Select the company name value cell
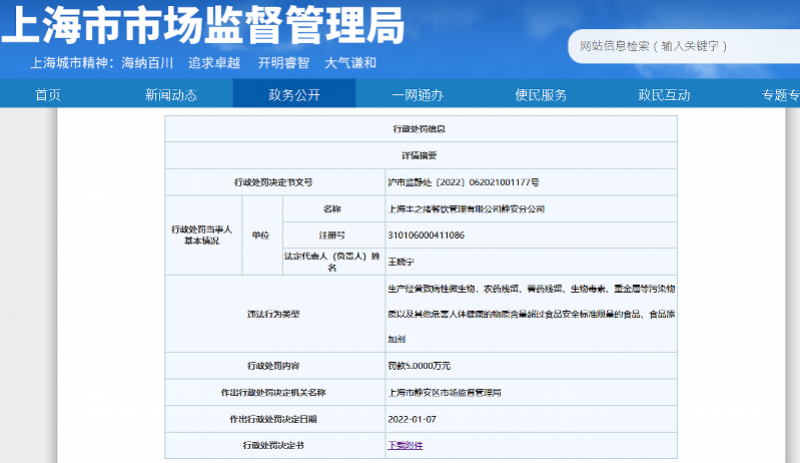Viewport: 800px width, 463px height. coord(531,209)
